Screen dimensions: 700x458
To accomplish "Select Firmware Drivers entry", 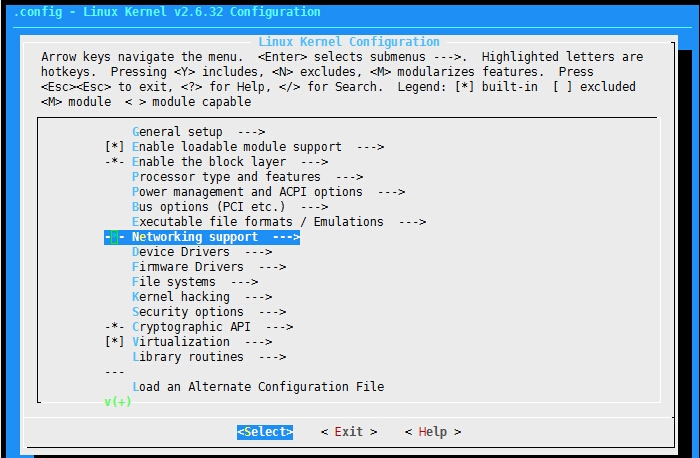I will click(x=209, y=266).
